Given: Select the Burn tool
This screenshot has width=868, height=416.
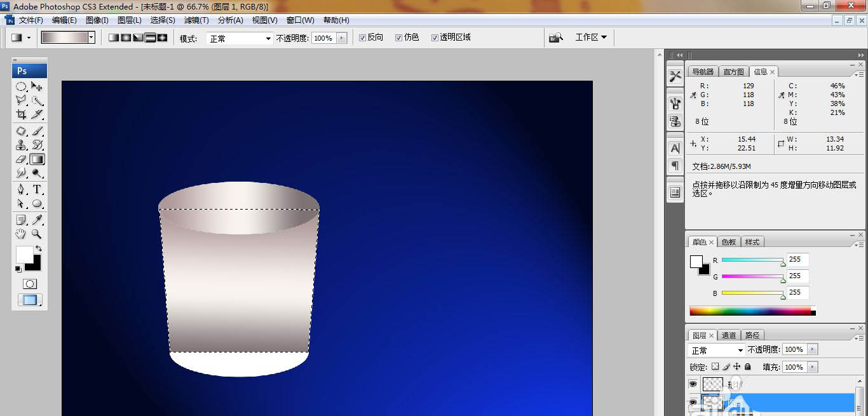Looking at the screenshot, I should [37, 173].
